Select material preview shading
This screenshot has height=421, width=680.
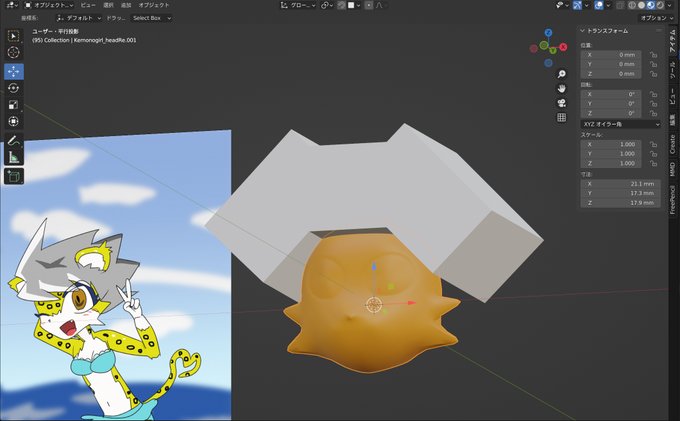[651, 5]
